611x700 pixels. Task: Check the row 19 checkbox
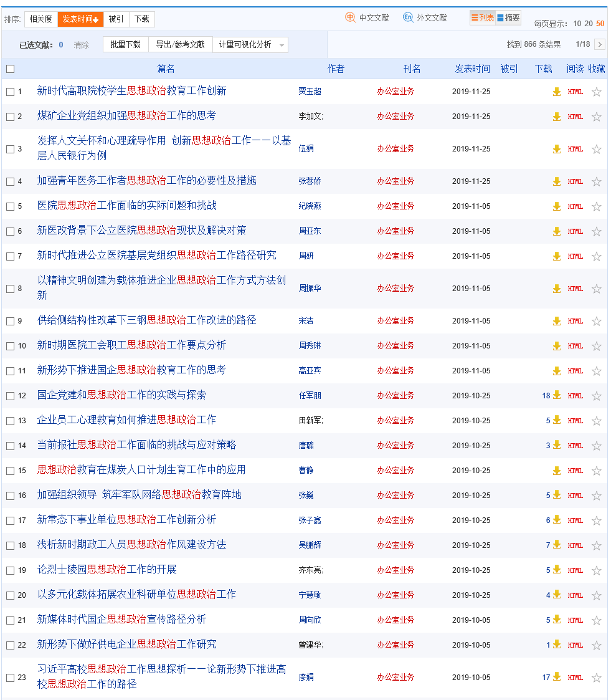pos(10,570)
